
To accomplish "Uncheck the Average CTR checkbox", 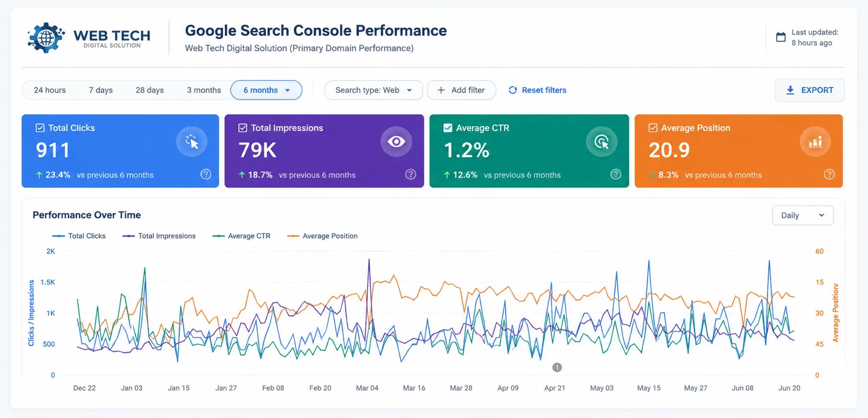I will [x=448, y=128].
